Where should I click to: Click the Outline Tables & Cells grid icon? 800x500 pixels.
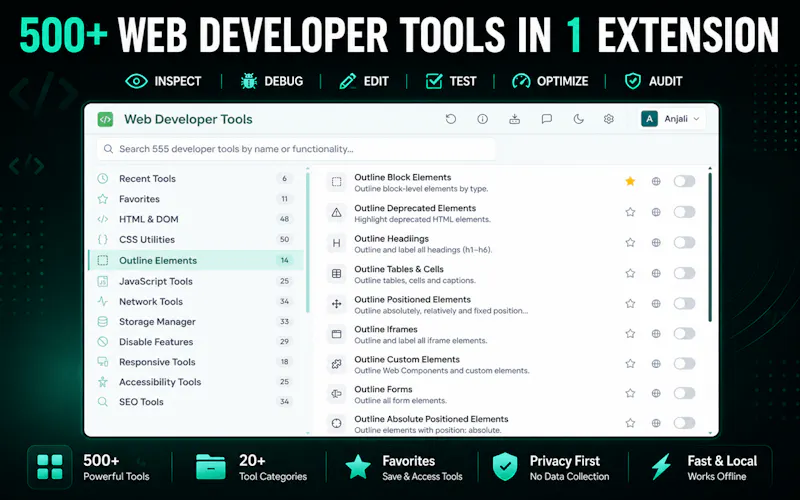(336, 273)
